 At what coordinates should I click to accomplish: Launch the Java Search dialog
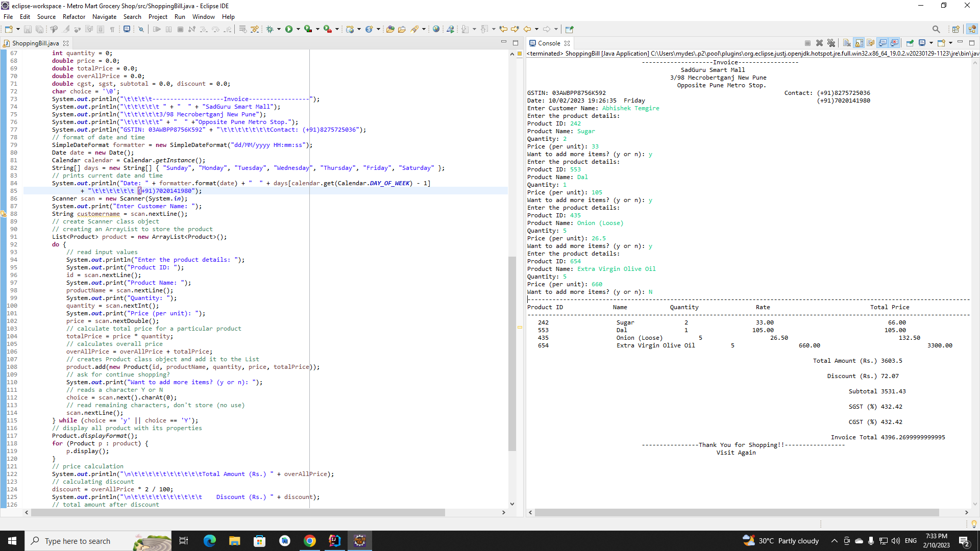937,29
